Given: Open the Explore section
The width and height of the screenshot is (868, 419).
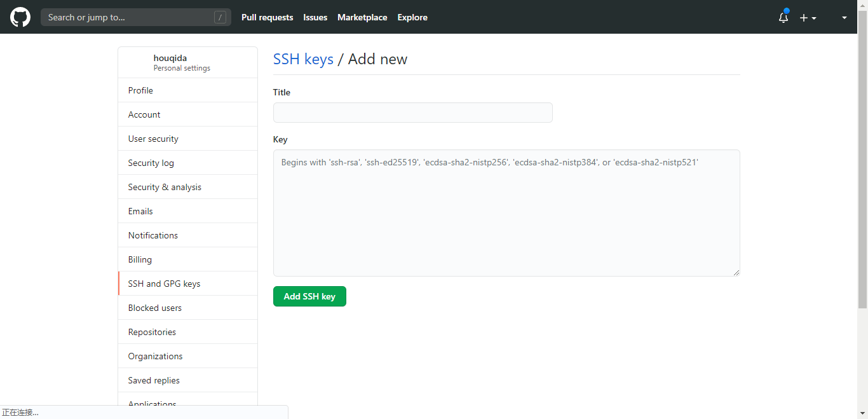Looking at the screenshot, I should 412,17.
